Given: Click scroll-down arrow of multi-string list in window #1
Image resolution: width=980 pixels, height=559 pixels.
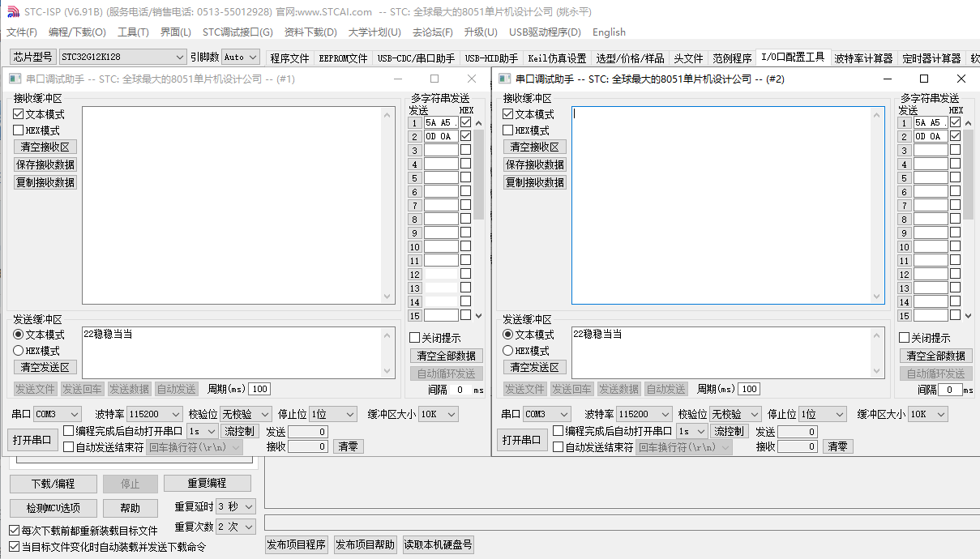Looking at the screenshot, I should (x=478, y=315).
